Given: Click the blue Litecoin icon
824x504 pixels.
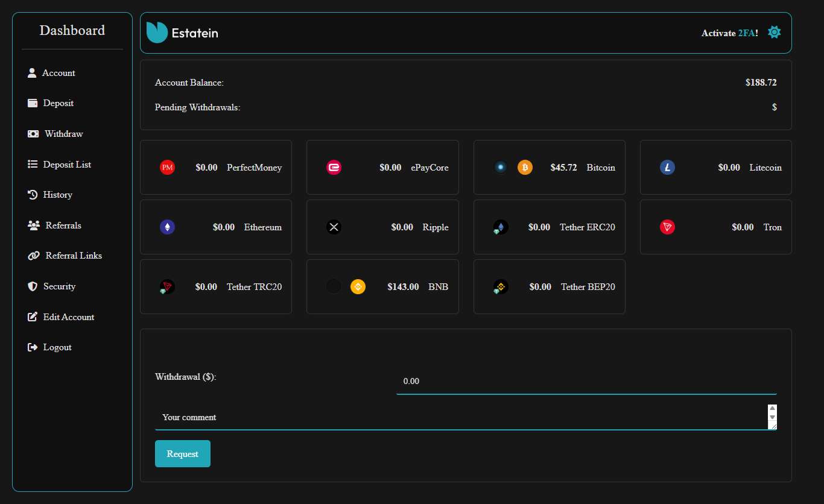Looking at the screenshot, I should point(667,168).
